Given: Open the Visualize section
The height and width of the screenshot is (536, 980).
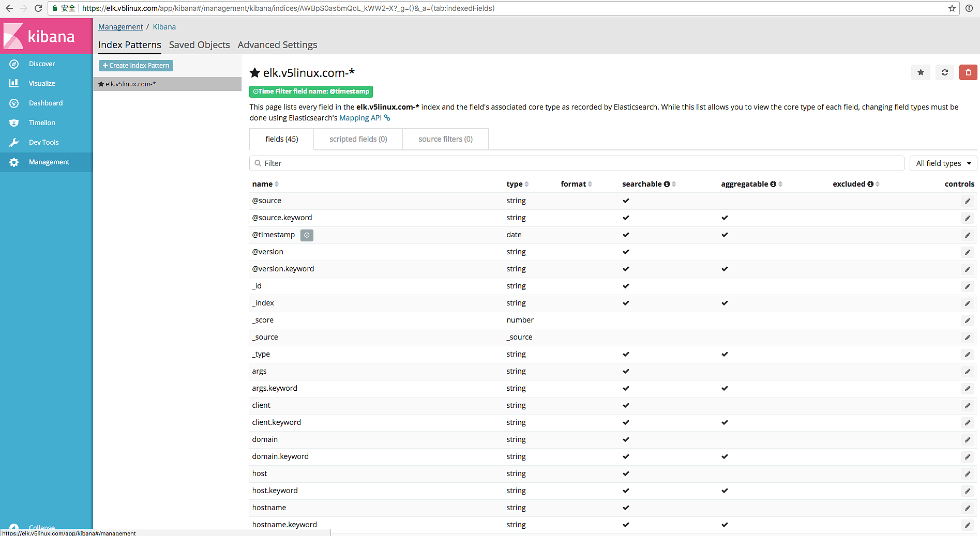Looking at the screenshot, I should (x=41, y=84).
